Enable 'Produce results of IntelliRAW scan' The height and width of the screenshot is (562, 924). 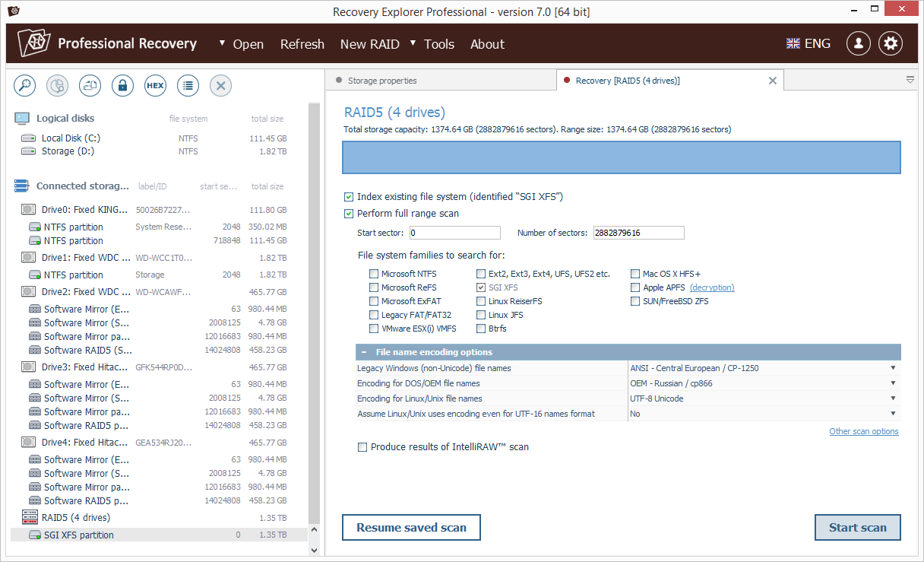[362, 446]
